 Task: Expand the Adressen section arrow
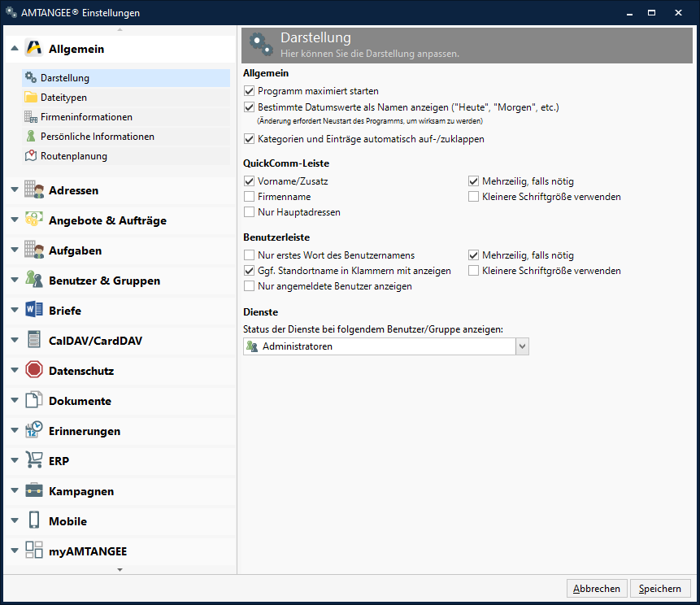coord(15,189)
